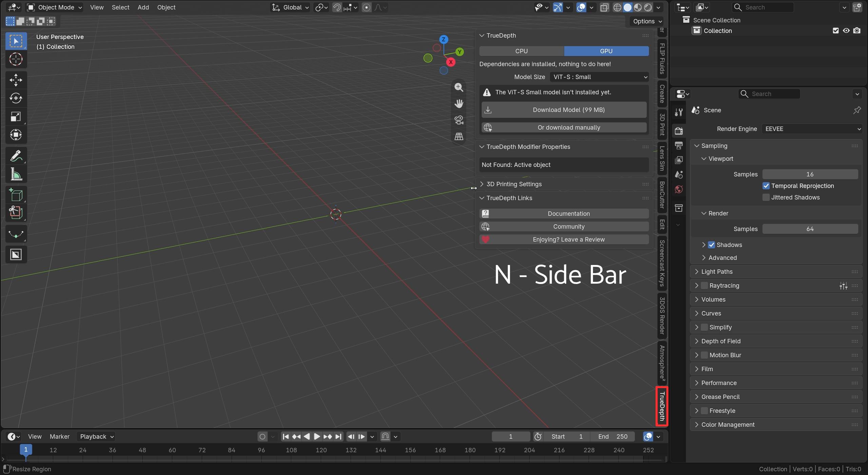The height and width of the screenshot is (475, 868).
Task: Jump to the first frame
Action: 286,437
